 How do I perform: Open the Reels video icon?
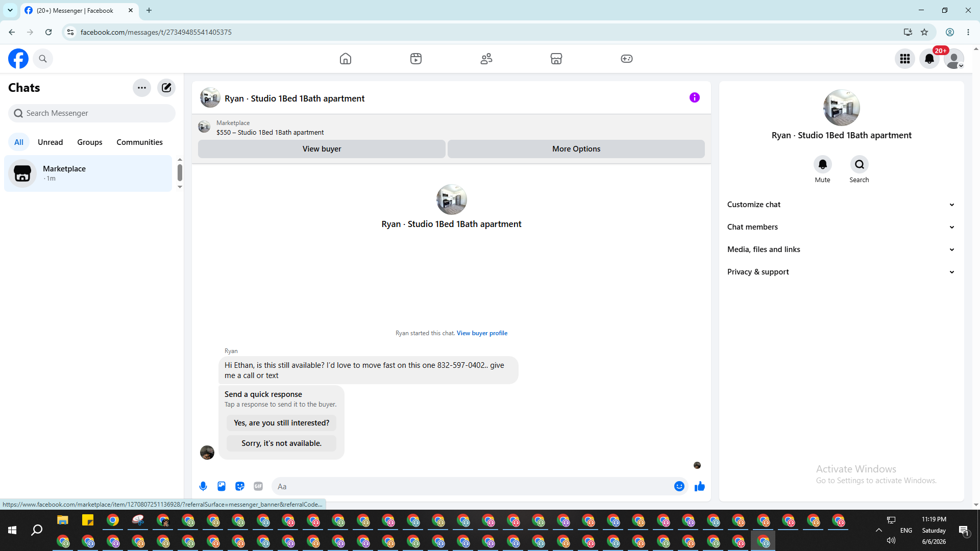tap(416, 59)
